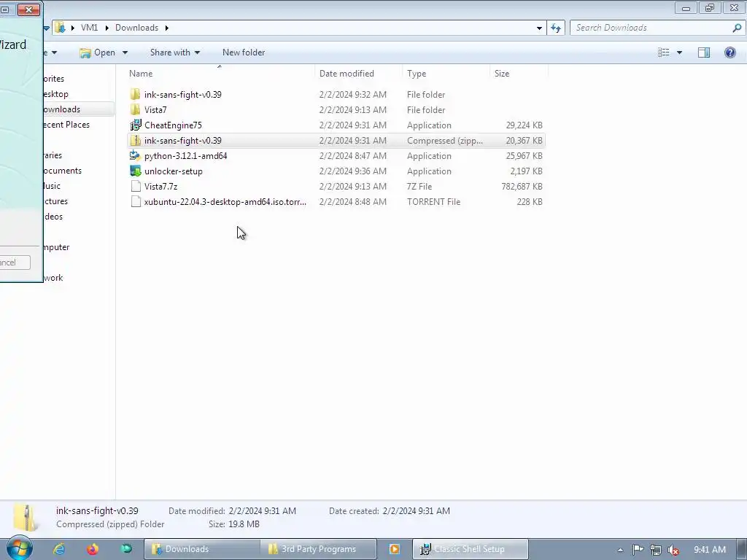
Task: Switch to Classic Shell Setup taskbar window
Action: pyautogui.click(x=471, y=549)
